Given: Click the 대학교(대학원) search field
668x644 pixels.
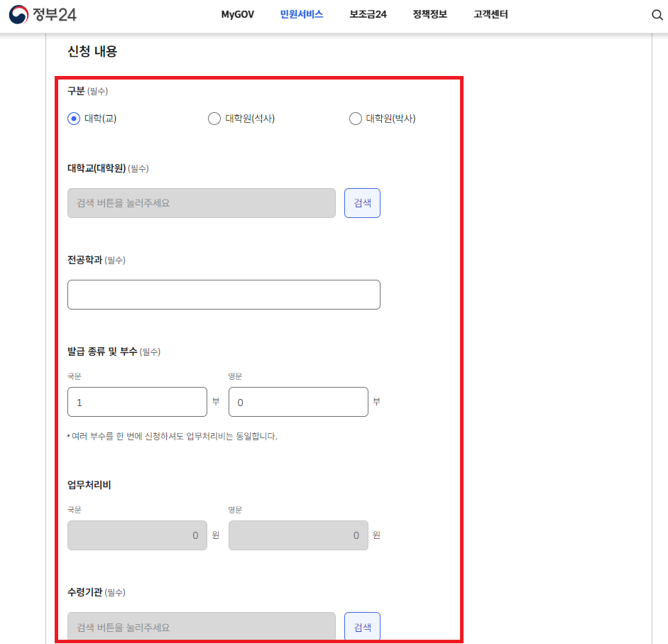Looking at the screenshot, I should click(x=202, y=203).
